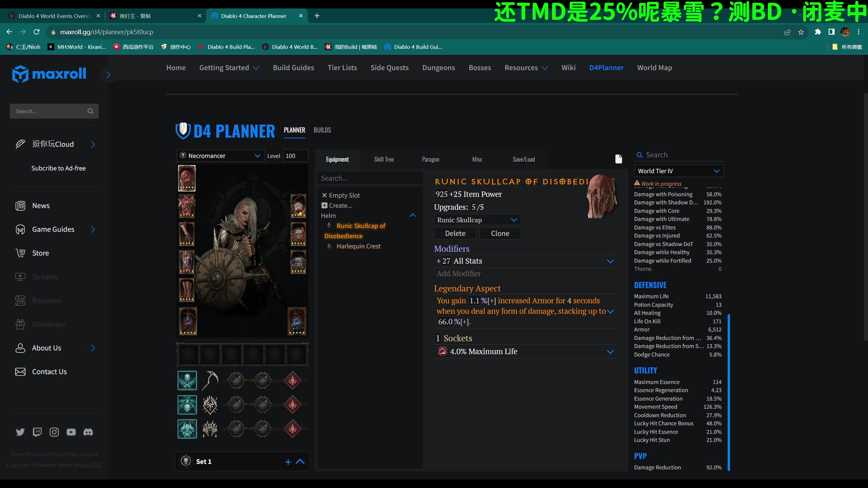
Task: Open the Misc tab
Action: (477, 159)
